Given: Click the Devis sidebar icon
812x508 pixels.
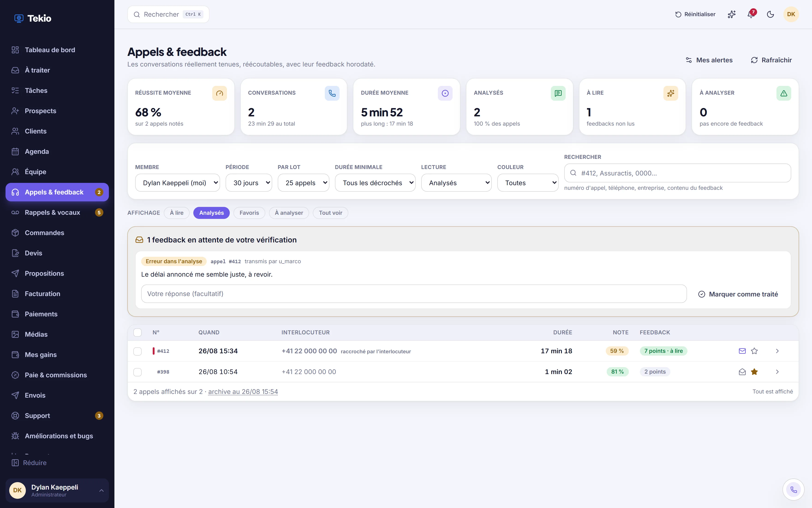Looking at the screenshot, I should click(x=15, y=253).
